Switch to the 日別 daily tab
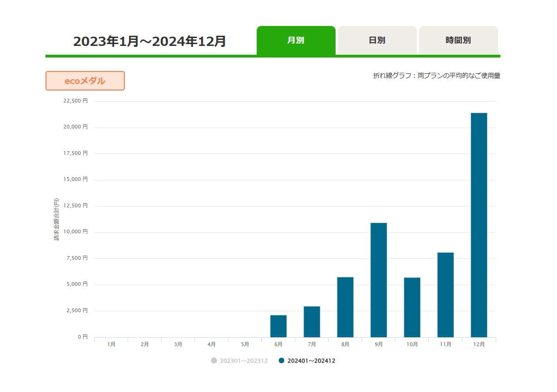The height and width of the screenshot is (392, 557). point(377,40)
